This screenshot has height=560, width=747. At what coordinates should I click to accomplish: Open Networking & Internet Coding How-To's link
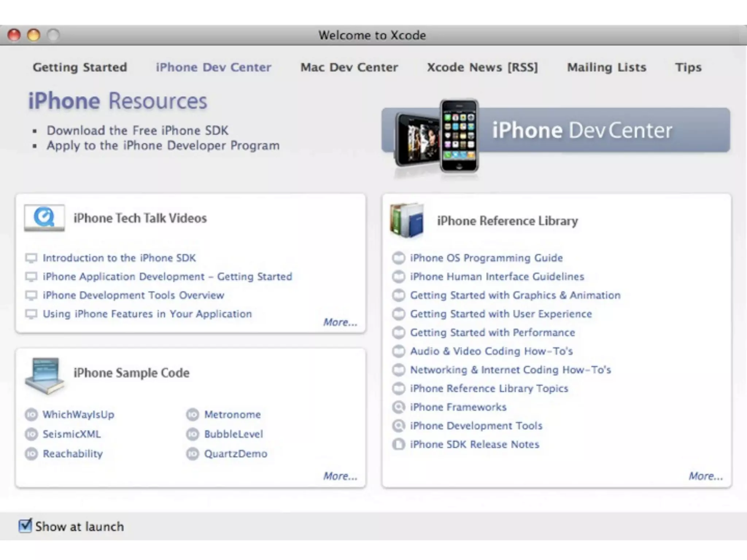click(x=511, y=370)
